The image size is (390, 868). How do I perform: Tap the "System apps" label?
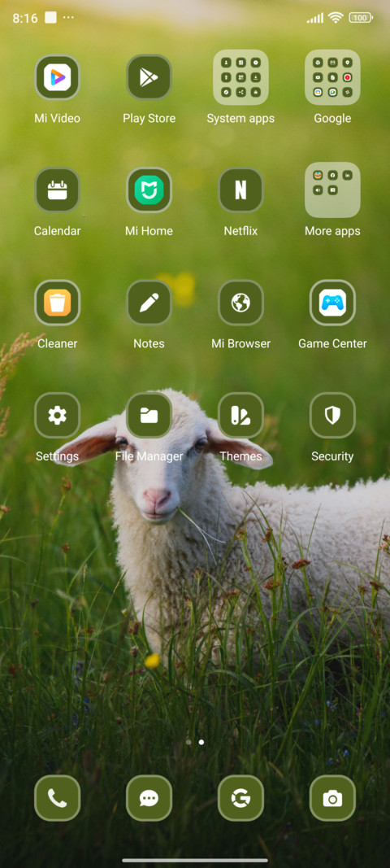pos(240,119)
